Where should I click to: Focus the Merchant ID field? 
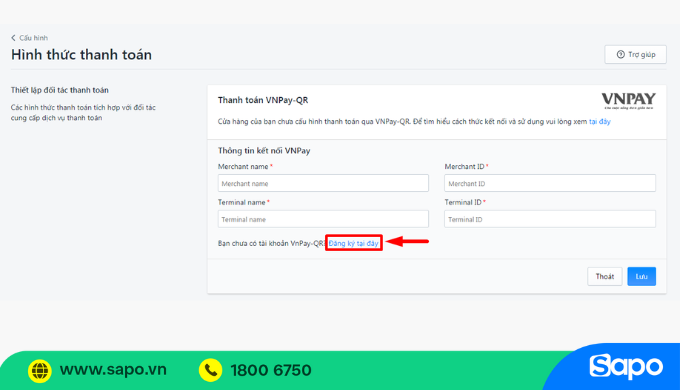550,183
